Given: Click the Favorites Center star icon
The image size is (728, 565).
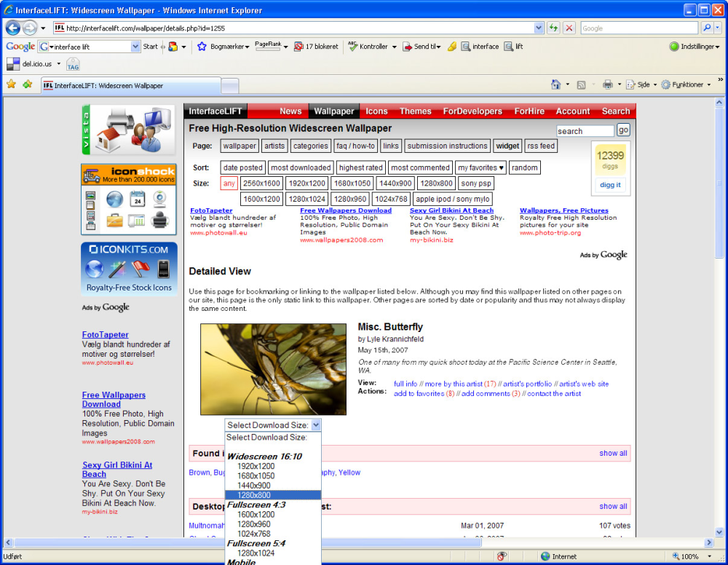Looking at the screenshot, I should pyautogui.click(x=11, y=84).
